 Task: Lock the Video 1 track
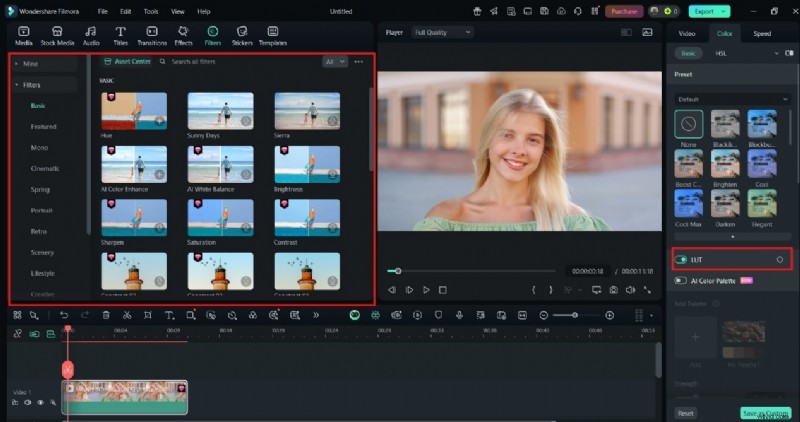click(15, 403)
